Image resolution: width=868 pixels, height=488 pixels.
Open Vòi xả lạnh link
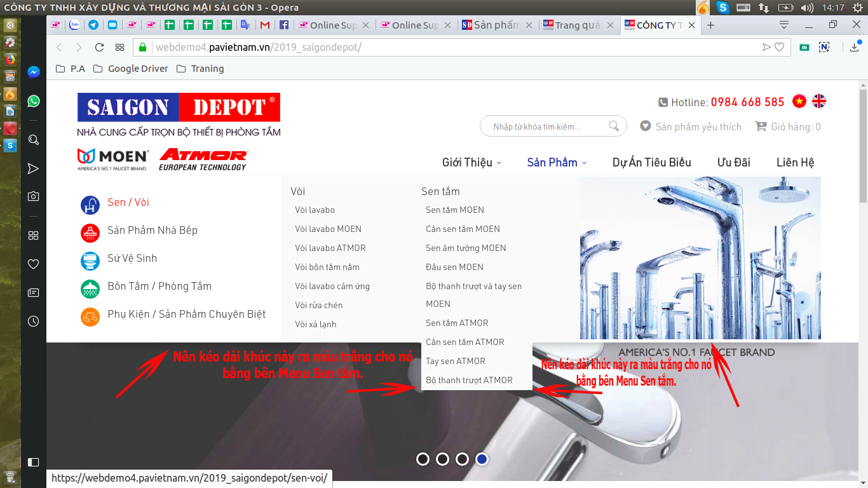316,324
